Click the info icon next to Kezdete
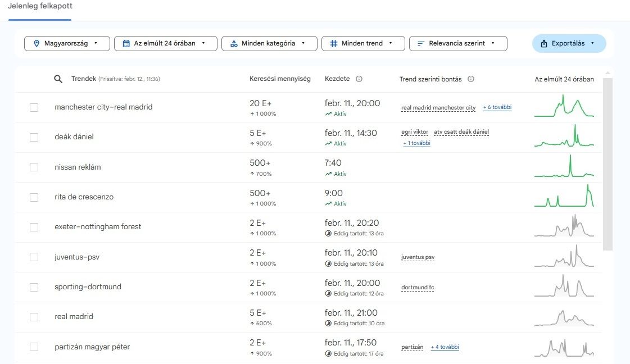Image resolution: width=630 pixels, height=364 pixels. [x=359, y=79]
